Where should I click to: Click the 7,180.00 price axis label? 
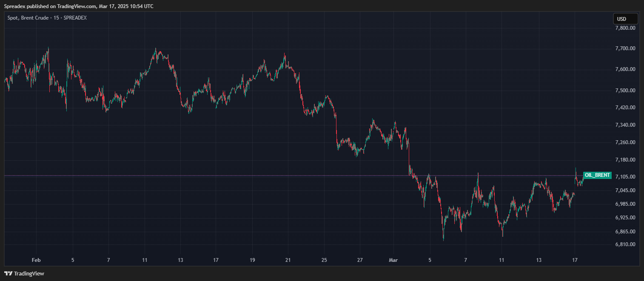pos(625,160)
